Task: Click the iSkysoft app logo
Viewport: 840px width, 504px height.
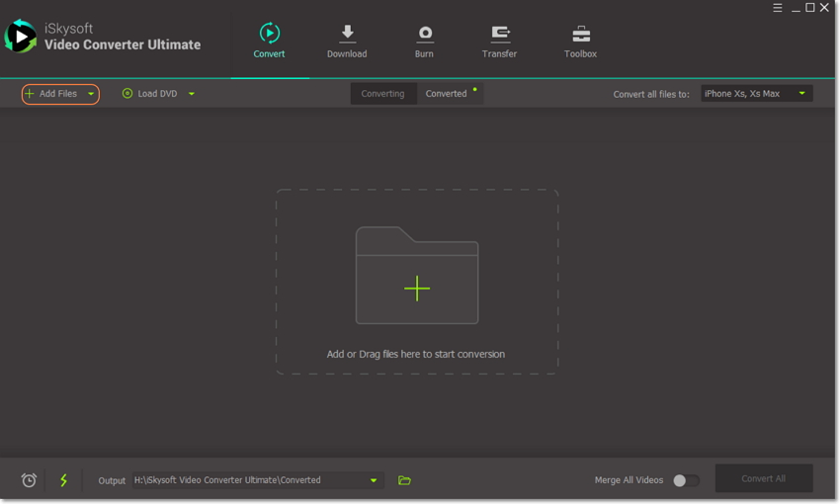Action: (20, 37)
